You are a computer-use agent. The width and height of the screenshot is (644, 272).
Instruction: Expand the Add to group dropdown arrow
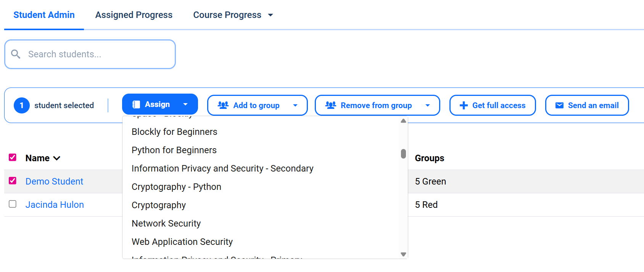295,105
